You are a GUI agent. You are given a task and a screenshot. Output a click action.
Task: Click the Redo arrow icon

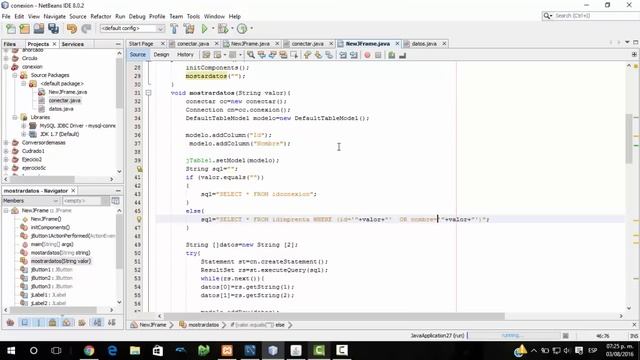click(86, 29)
